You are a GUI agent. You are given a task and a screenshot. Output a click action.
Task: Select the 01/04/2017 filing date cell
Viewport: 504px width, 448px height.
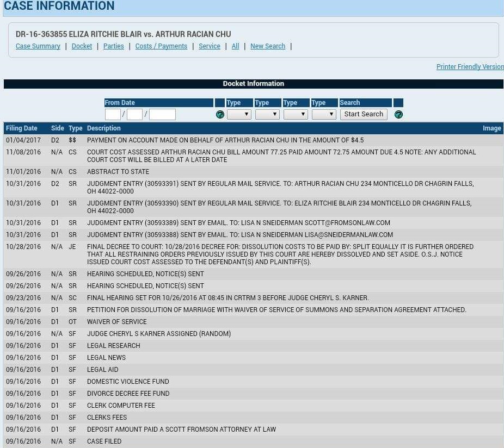tap(23, 140)
